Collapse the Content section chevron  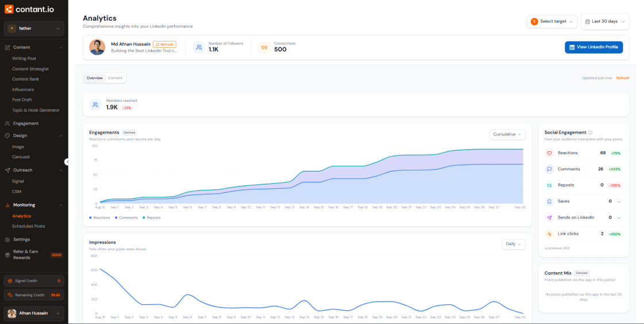pyautogui.click(x=61, y=48)
